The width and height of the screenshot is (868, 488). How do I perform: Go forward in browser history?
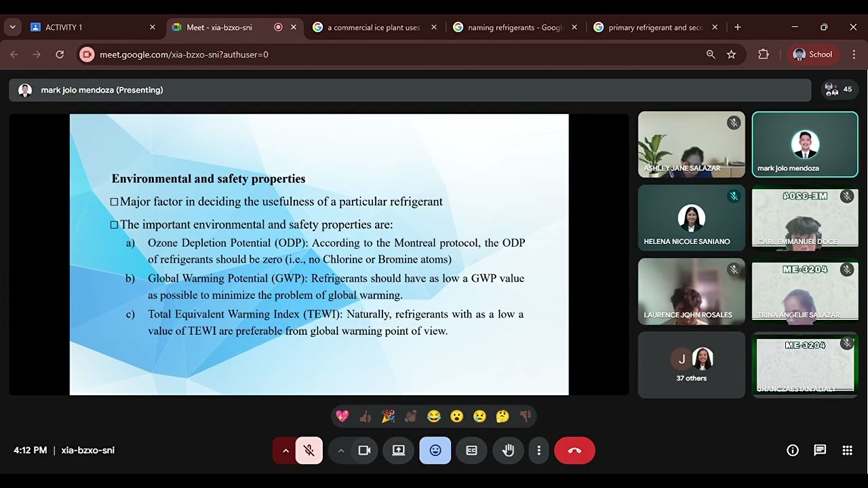coord(37,54)
